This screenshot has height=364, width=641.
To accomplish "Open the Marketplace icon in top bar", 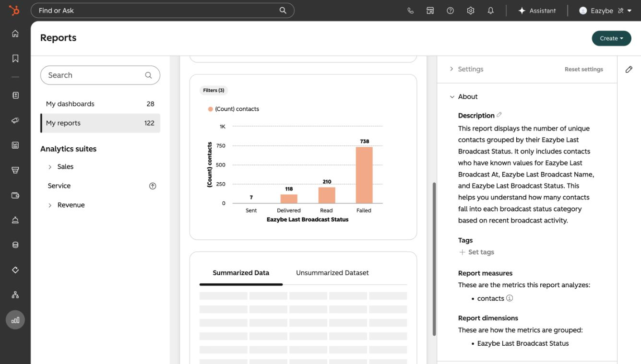I will pyautogui.click(x=430, y=11).
